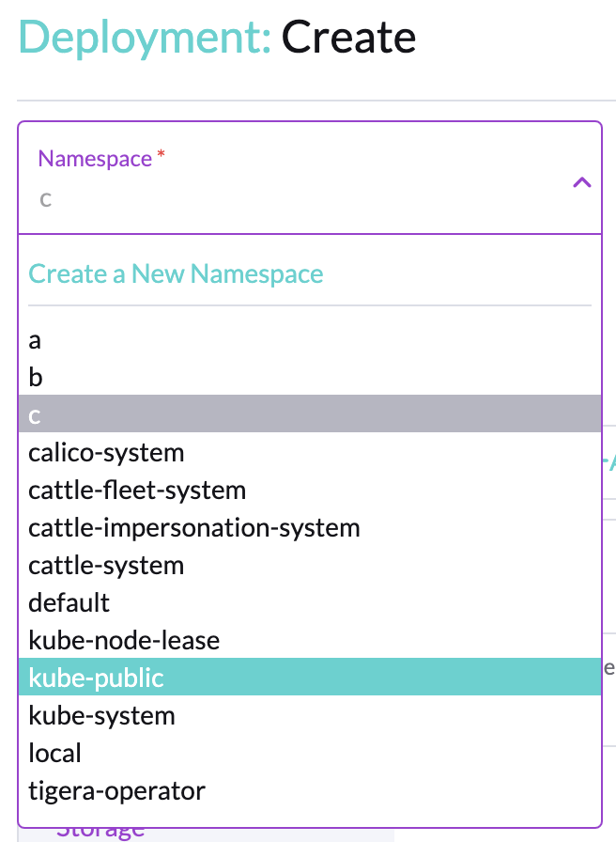Choose the default namespace
The height and width of the screenshot is (842, 616).
tap(69, 602)
